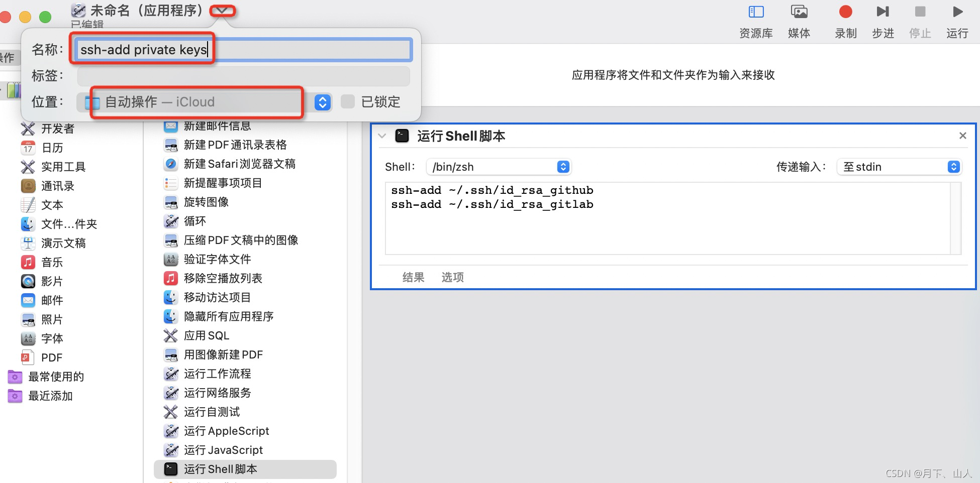The image size is (980, 483).
Task: Open the 结果 results tab
Action: point(413,277)
